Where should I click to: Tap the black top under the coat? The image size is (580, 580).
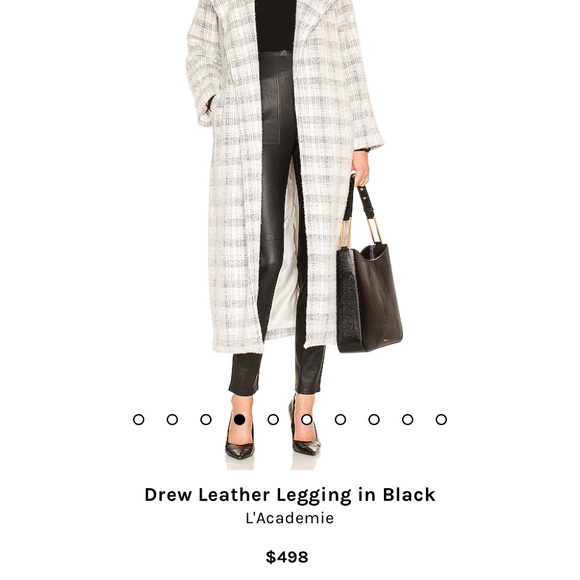pos(276,26)
